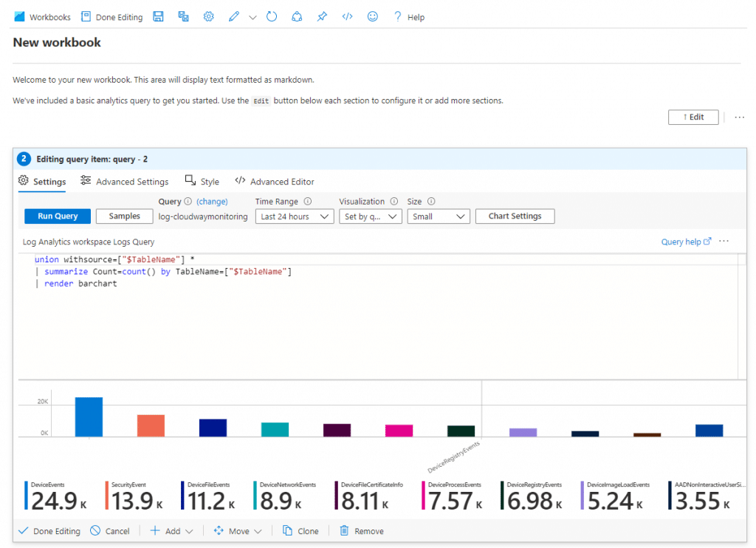The height and width of the screenshot is (548, 756).
Task: Open the Query help link
Action: pos(686,242)
